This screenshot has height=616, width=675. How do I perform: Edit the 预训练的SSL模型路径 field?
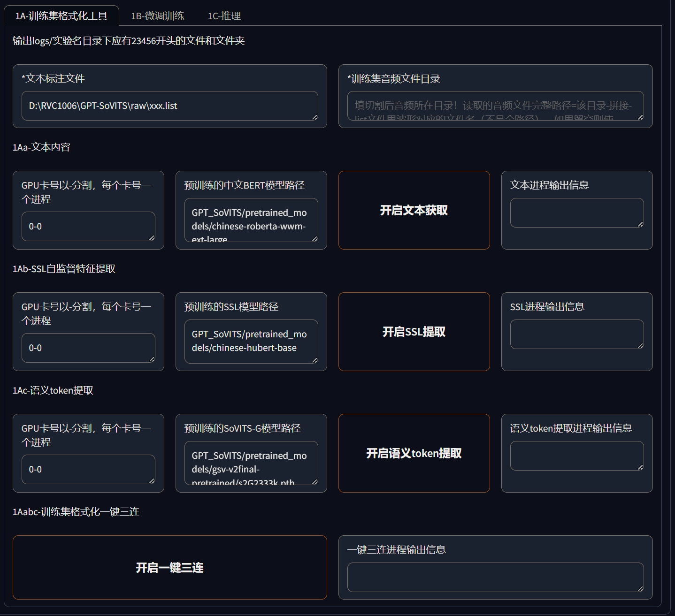pyautogui.click(x=251, y=342)
